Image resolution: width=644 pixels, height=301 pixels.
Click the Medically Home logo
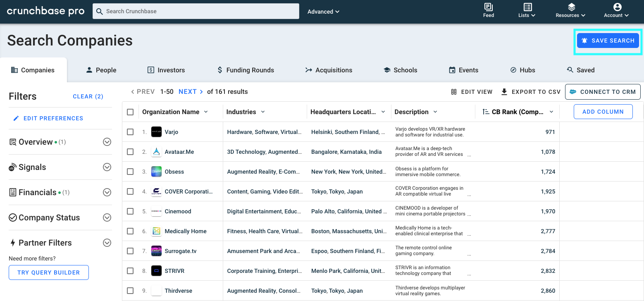pyautogui.click(x=156, y=231)
